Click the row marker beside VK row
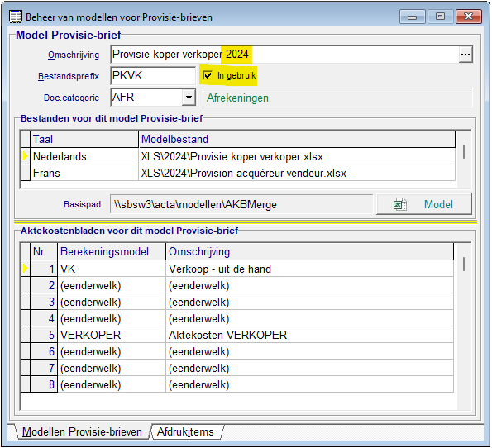492x448 pixels. point(26,269)
